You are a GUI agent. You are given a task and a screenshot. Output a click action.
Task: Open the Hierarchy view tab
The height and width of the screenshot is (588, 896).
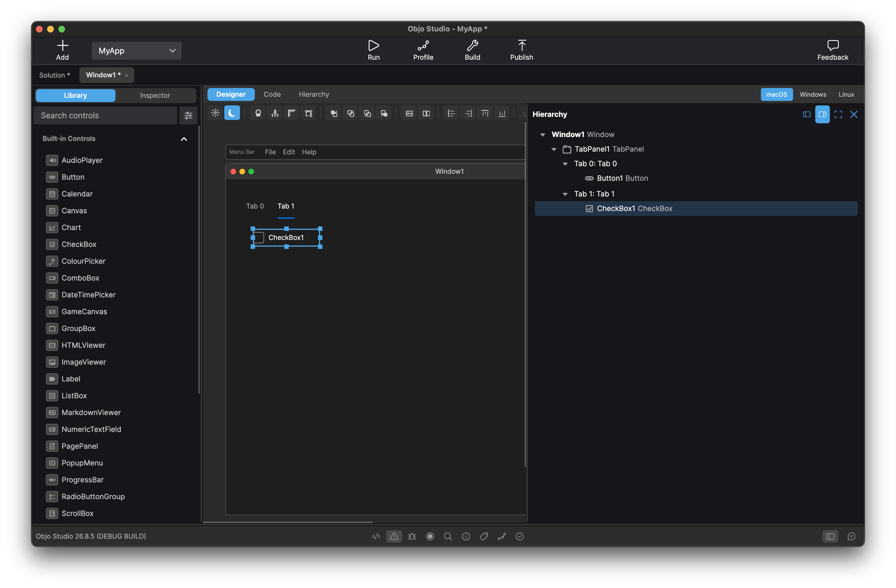coord(314,94)
